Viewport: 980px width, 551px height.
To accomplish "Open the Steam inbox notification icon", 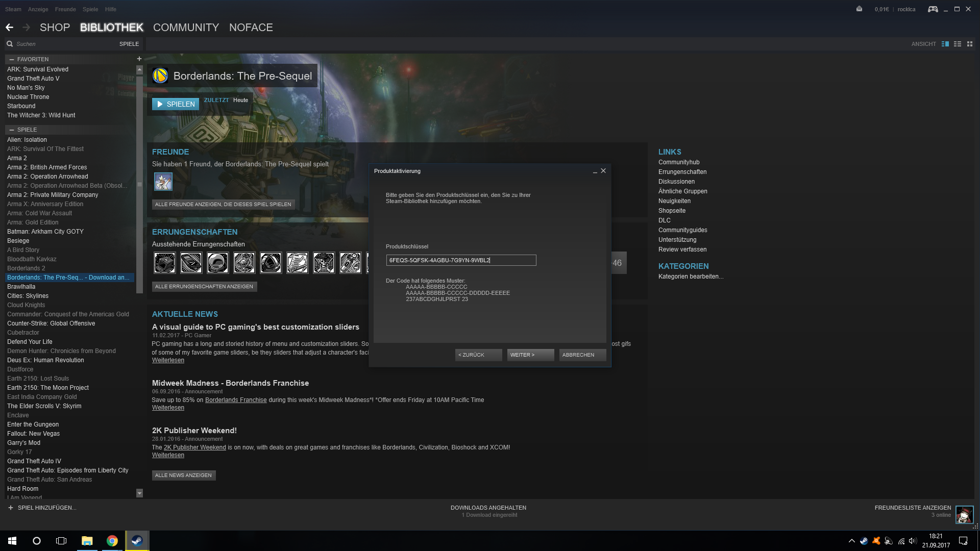I will (859, 9).
